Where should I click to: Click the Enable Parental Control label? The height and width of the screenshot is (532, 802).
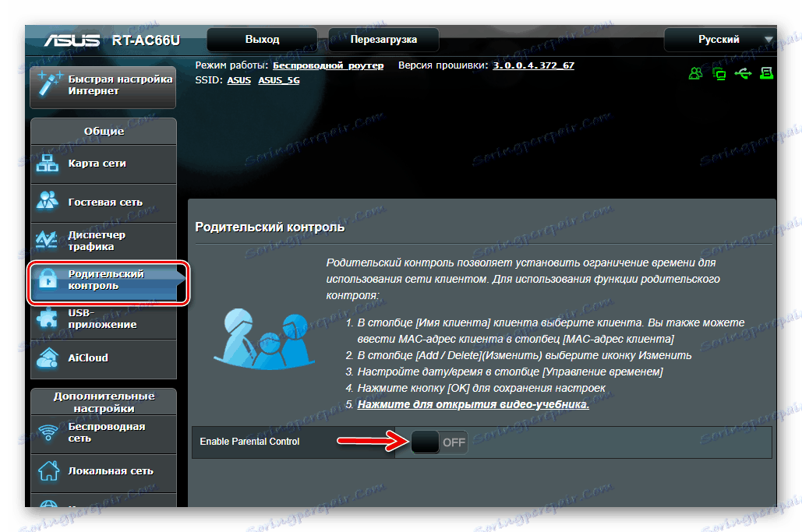[x=249, y=442]
